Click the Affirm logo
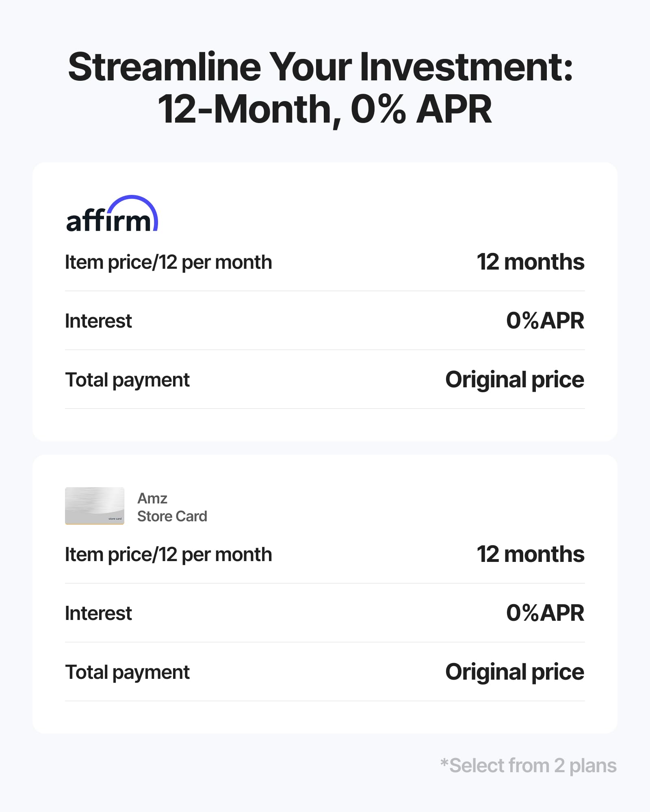Image resolution: width=650 pixels, height=812 pixels. [x=112, y=214]
